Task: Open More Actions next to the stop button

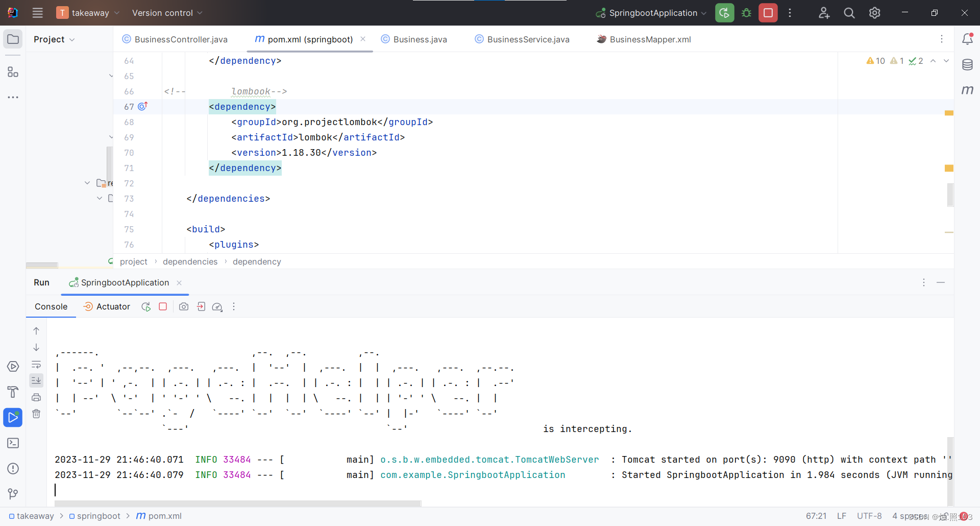Action: tap(790, 13)
